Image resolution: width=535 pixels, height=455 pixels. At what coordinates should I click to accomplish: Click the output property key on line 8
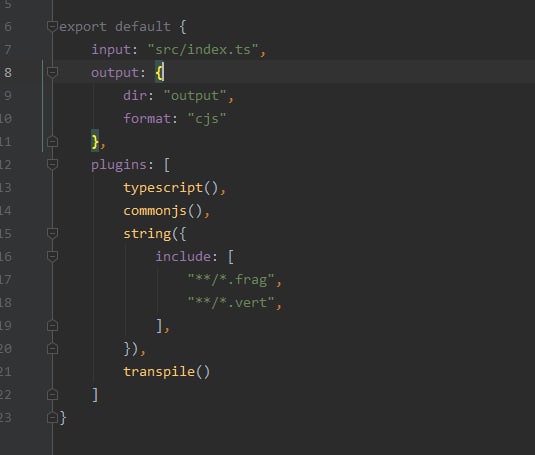tap(115, 73)
